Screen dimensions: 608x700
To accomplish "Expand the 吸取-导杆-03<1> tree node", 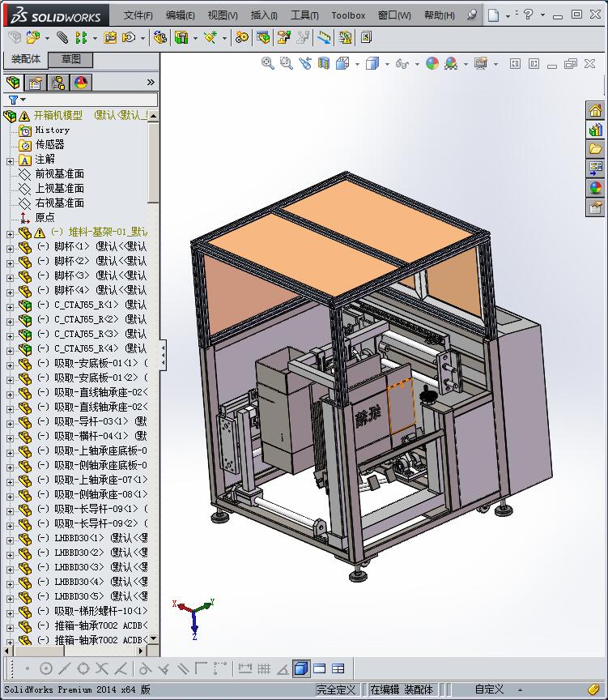I will click(x=11, y=424).
